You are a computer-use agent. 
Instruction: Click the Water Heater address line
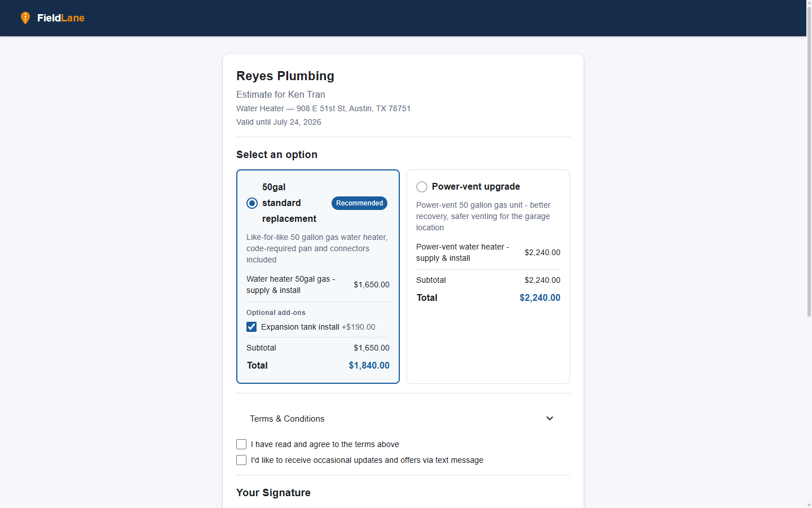323,108
